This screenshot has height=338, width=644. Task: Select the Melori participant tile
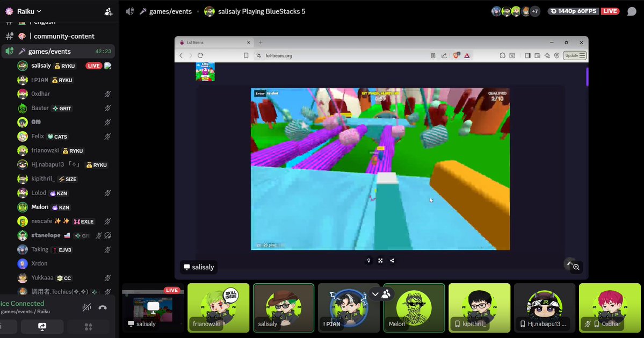(414, 307)
